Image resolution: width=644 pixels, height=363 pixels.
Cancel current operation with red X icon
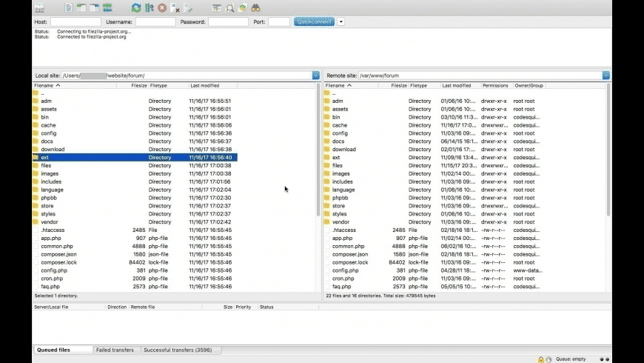(162, 8)
